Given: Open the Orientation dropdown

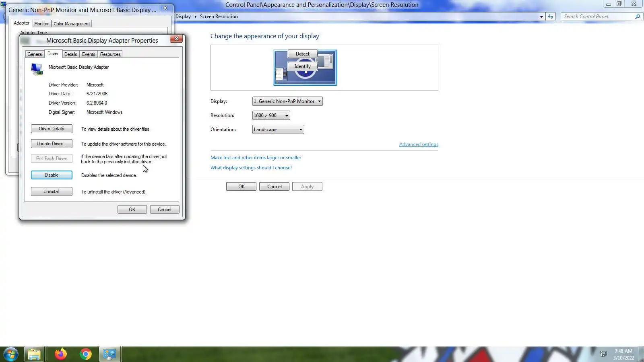Looking at the screenshot, I should point(278,130).
